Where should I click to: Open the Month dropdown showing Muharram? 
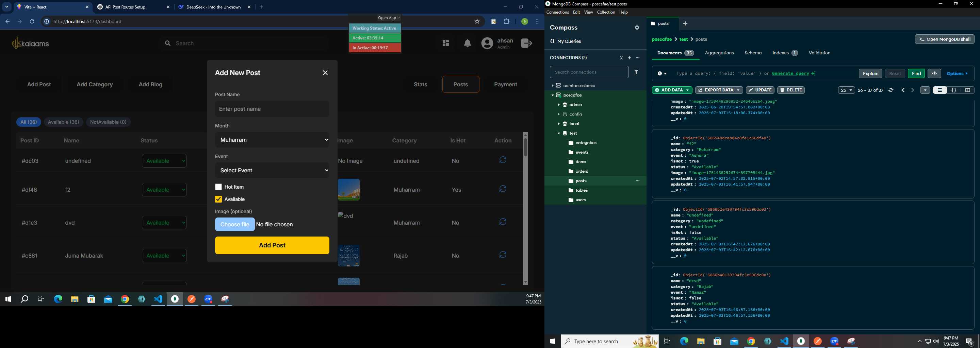[272, 140]
